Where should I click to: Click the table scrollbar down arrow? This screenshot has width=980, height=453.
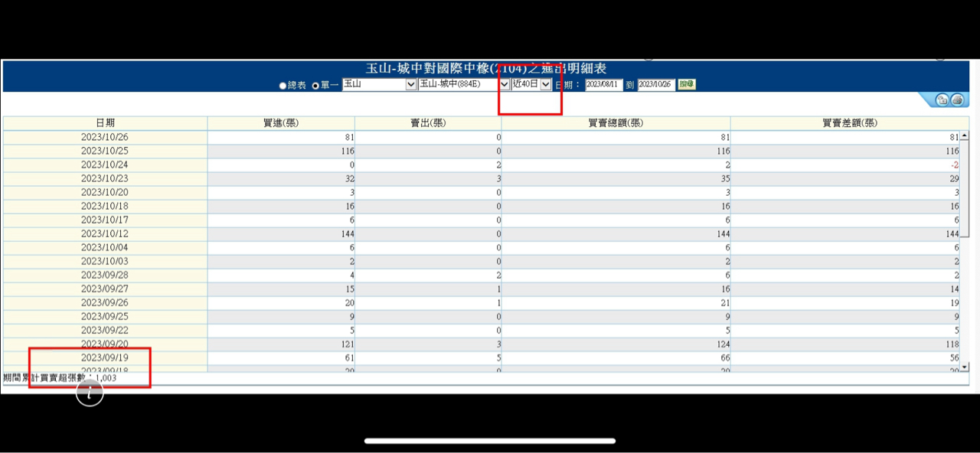964,367
